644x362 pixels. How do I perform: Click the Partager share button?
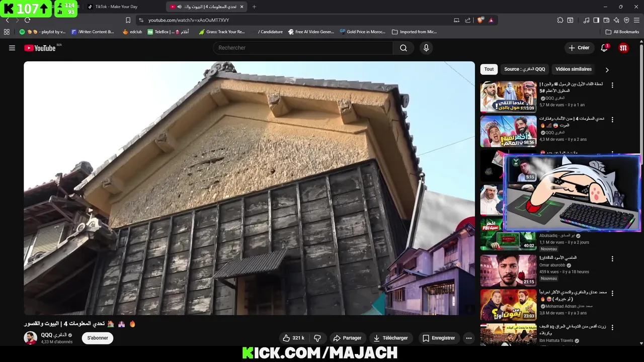[x=347, y=338]
